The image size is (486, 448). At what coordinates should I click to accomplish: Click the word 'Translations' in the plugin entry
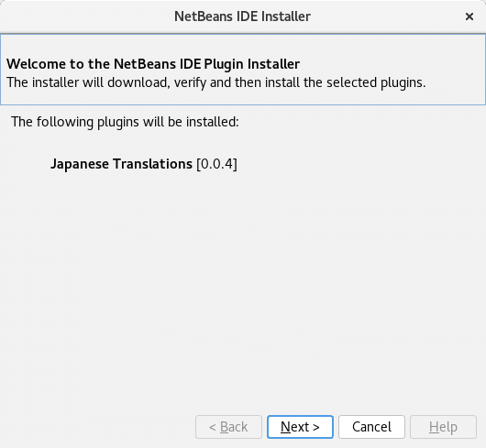153,164
